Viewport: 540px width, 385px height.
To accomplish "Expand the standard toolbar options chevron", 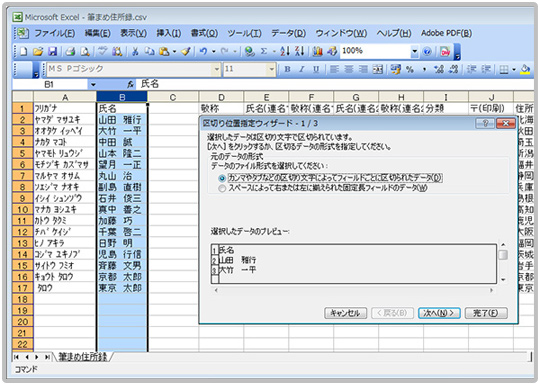I will coord(457,52).
